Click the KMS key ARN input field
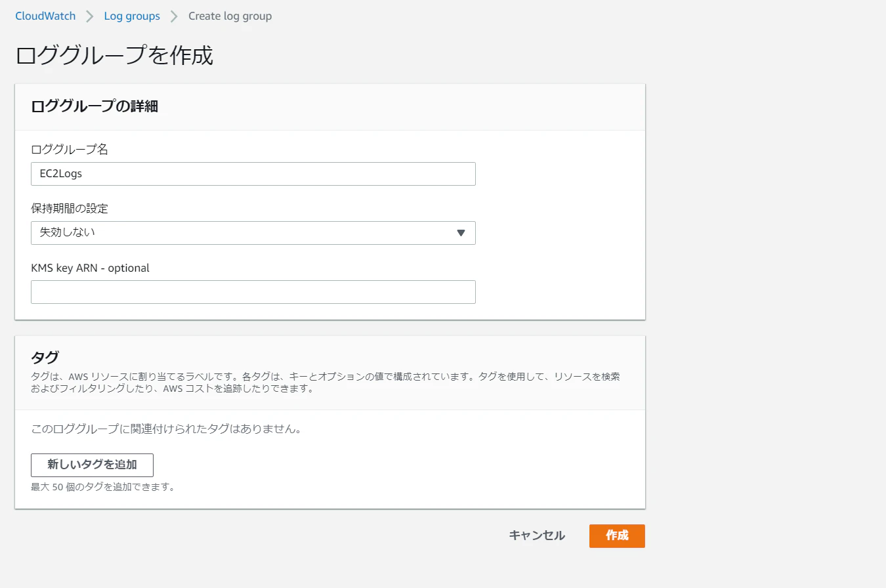Viewport: 886px width, 588px height. pyautogui.click(x=253, y=292)
